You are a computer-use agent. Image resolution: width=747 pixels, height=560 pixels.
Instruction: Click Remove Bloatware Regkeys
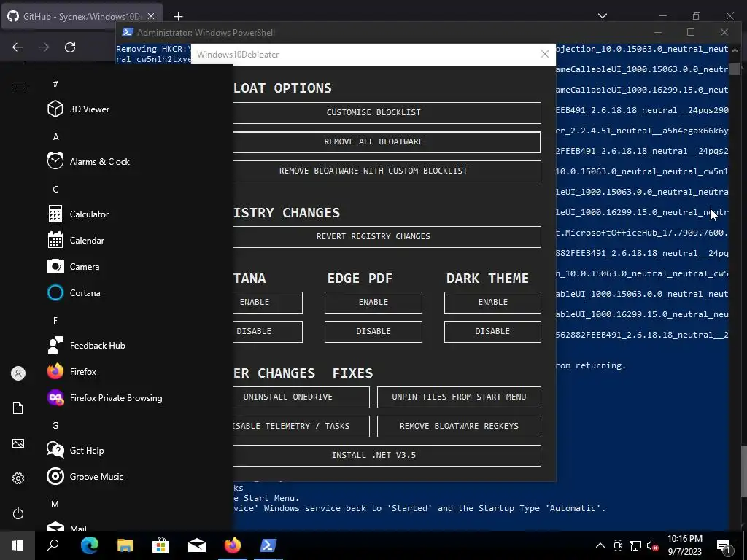460,426
